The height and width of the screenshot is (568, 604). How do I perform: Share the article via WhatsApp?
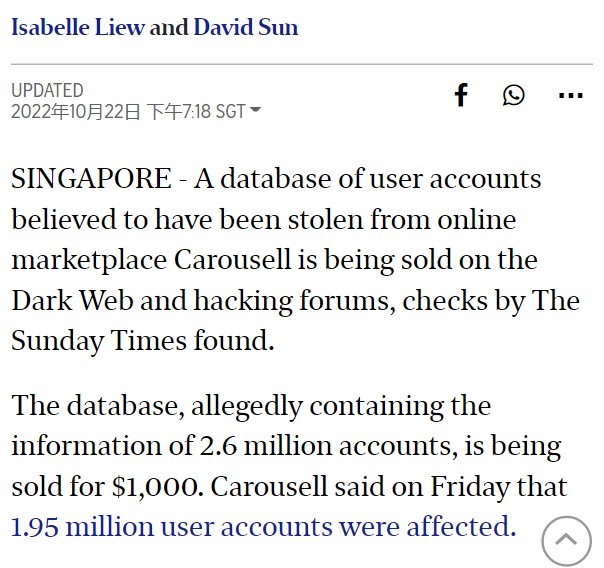(x=514, y=95)
